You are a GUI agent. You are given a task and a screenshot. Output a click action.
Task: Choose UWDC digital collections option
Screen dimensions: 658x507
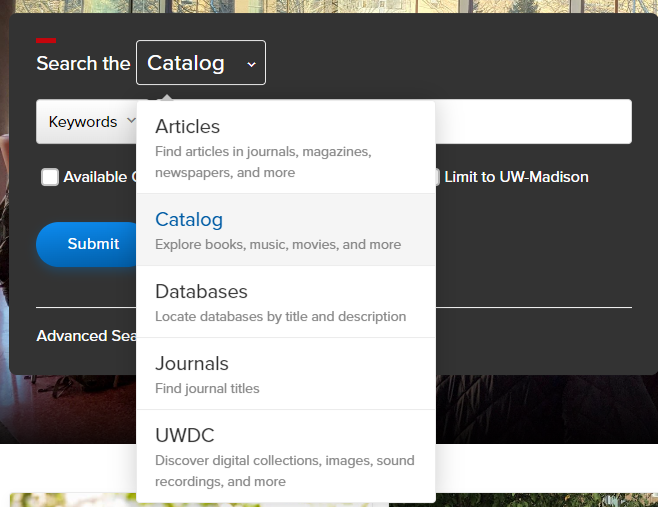[286, 456]
